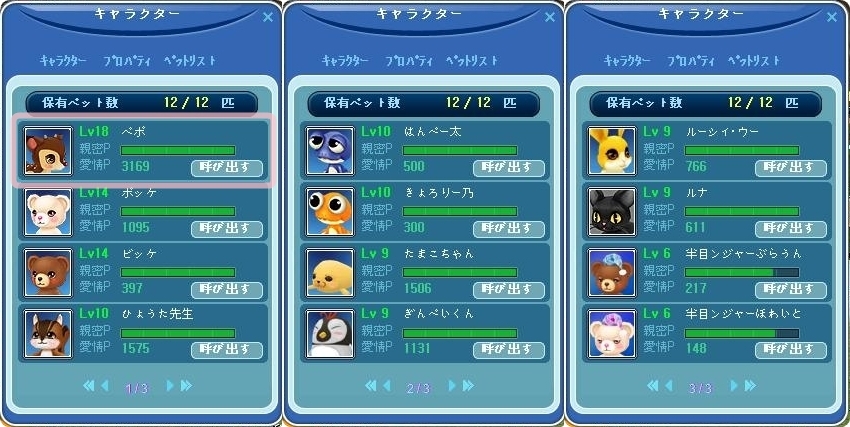Click the orange frog きょろりー乃 portrait
This screenshot has height=427, width=850.
tap(330, 212)
